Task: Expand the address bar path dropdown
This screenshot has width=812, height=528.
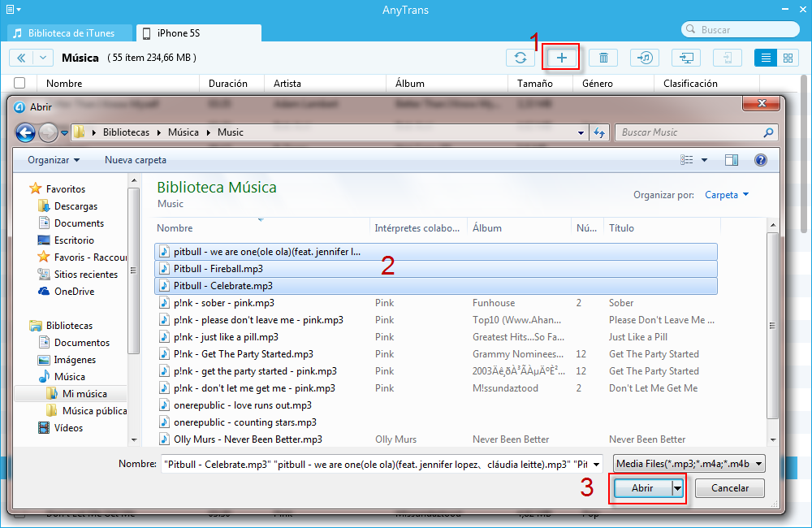Action: 581,132
